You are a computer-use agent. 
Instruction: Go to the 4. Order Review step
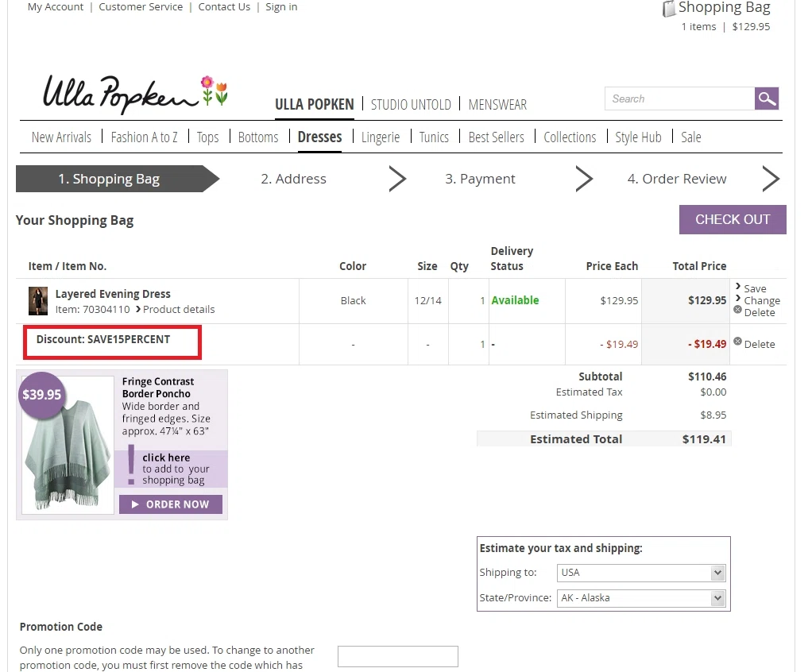pos(677,180)
